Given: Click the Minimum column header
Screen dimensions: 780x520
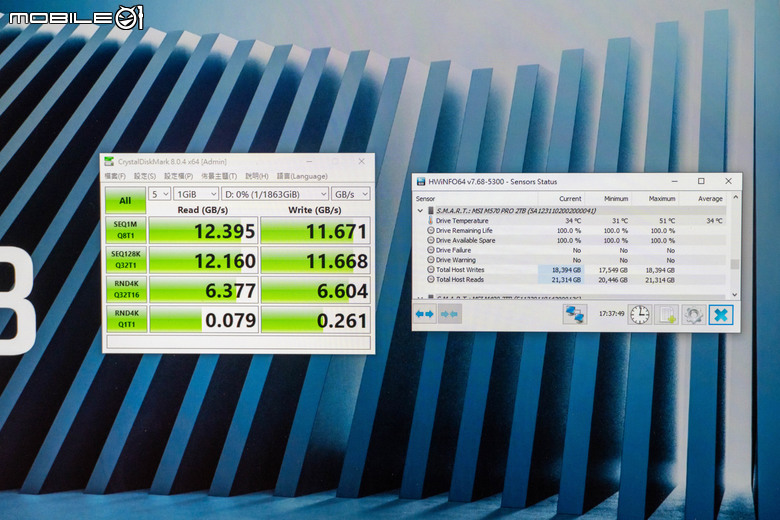Looking at the screenshot, I should [x=616, y=199].
